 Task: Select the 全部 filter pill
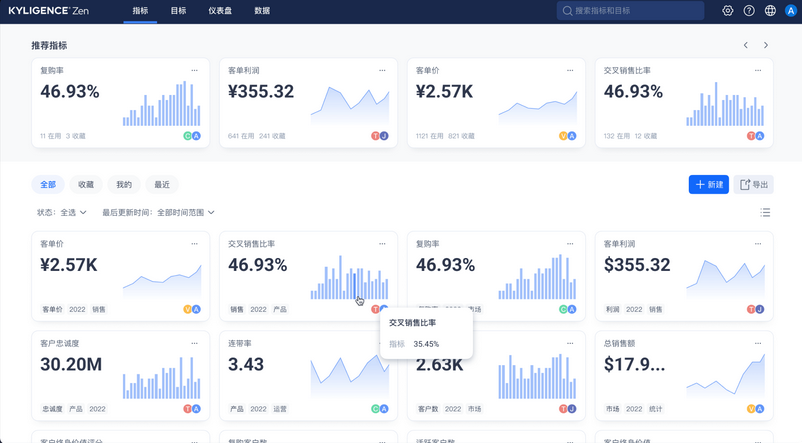click(x=48, y=185)
